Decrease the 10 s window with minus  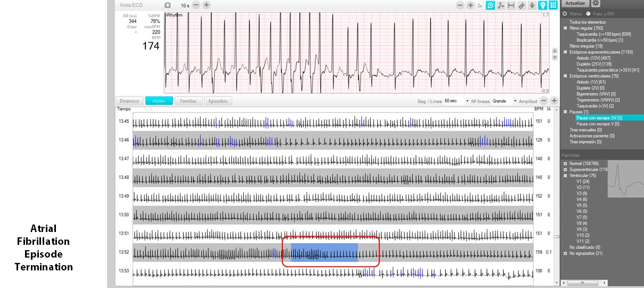(x=196, y=5)
